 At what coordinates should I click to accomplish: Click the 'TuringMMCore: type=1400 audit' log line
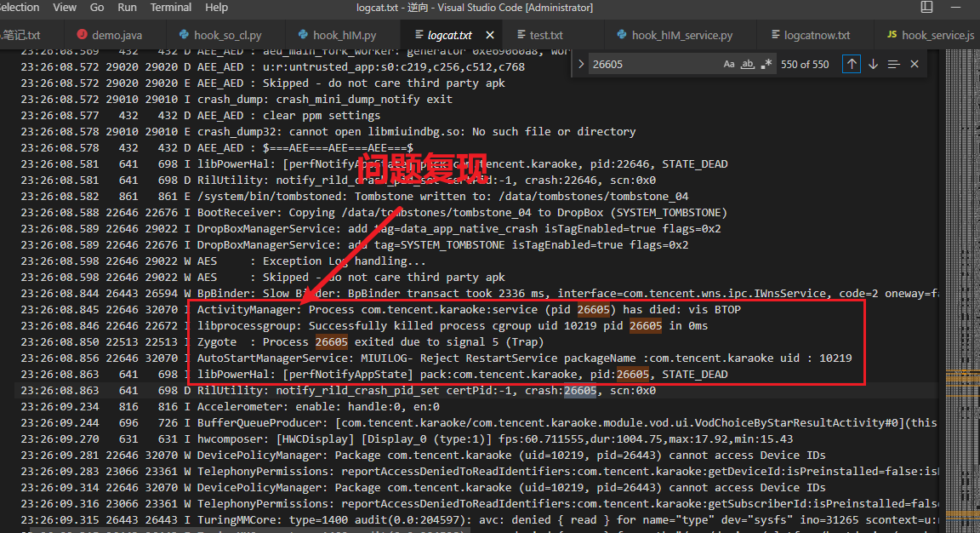pos(480,520)
